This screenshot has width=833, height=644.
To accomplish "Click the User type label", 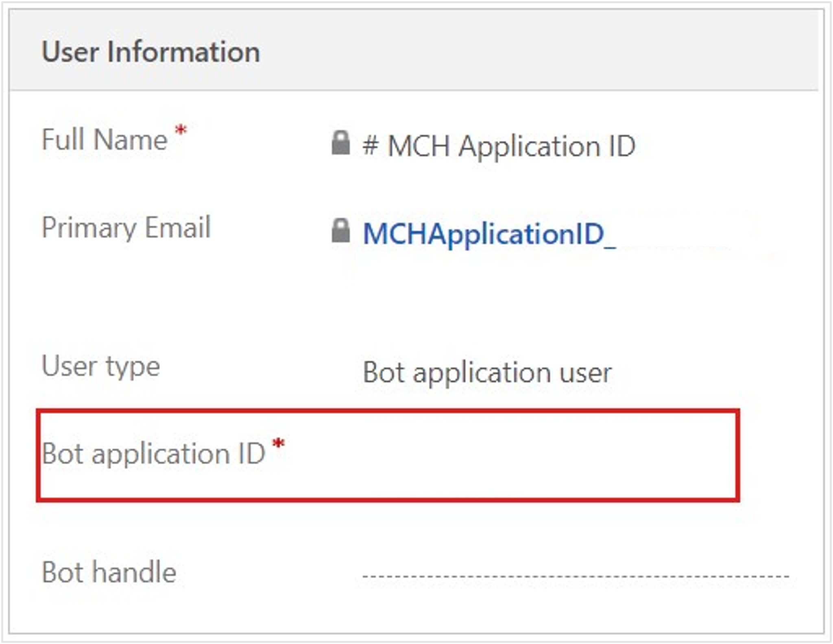I will pos(101,366).
